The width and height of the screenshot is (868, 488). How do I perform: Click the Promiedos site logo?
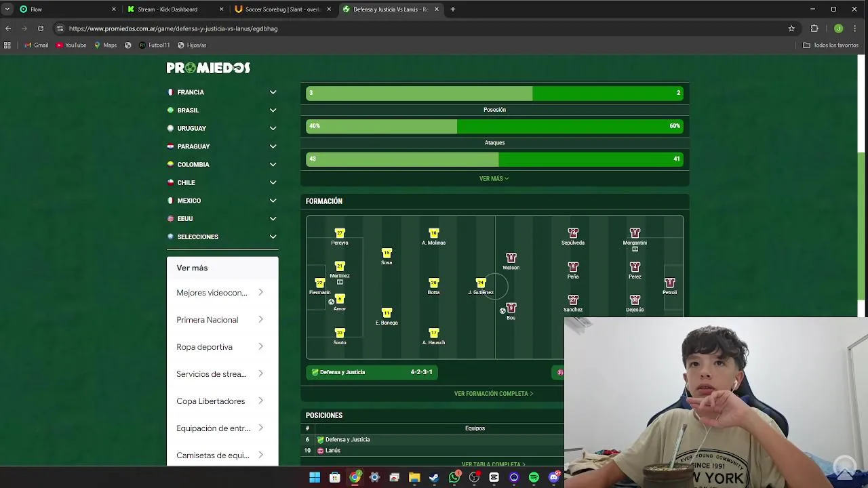208,68
